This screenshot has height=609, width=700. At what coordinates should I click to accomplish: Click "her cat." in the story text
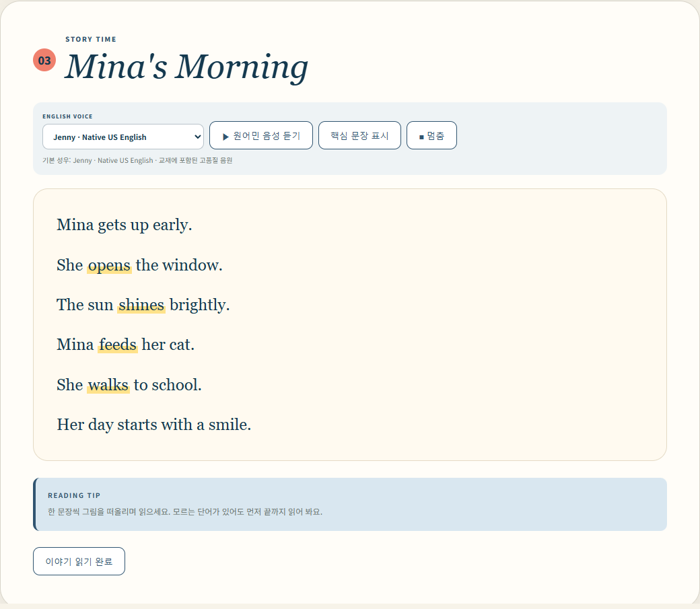tap(168, 345)
